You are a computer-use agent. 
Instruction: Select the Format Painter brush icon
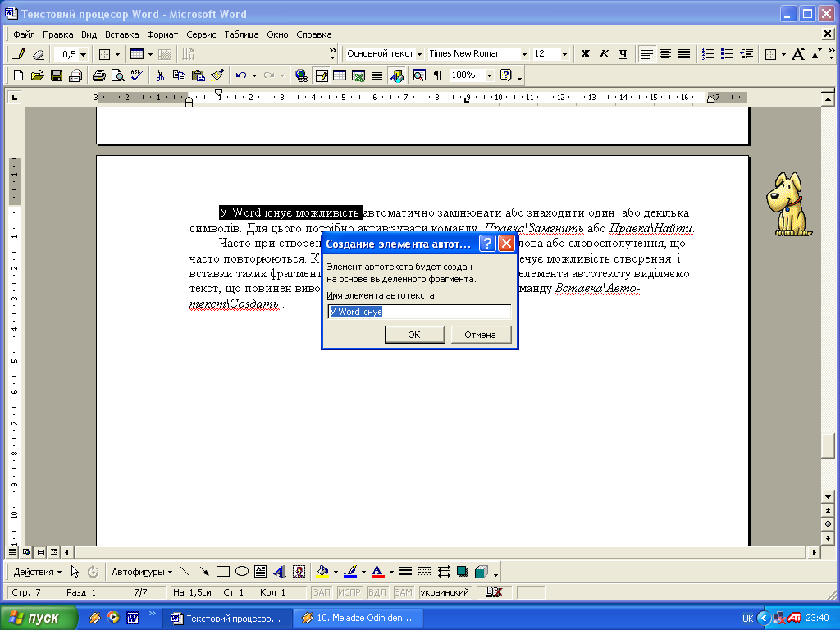click(217, 75)
